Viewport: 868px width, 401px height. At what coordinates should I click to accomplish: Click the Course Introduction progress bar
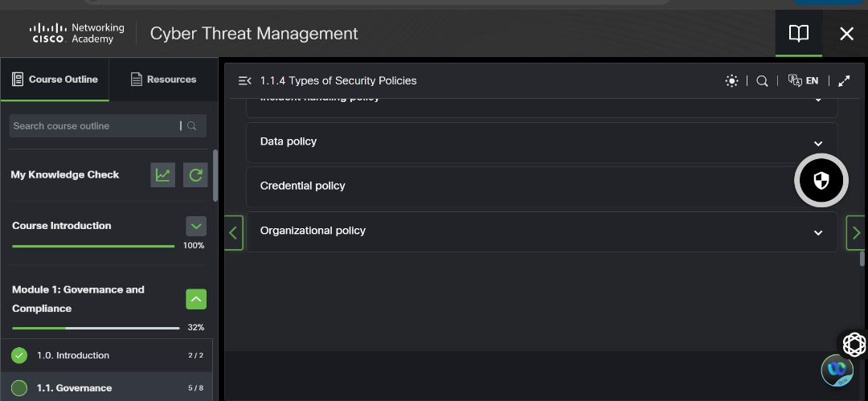93,246
